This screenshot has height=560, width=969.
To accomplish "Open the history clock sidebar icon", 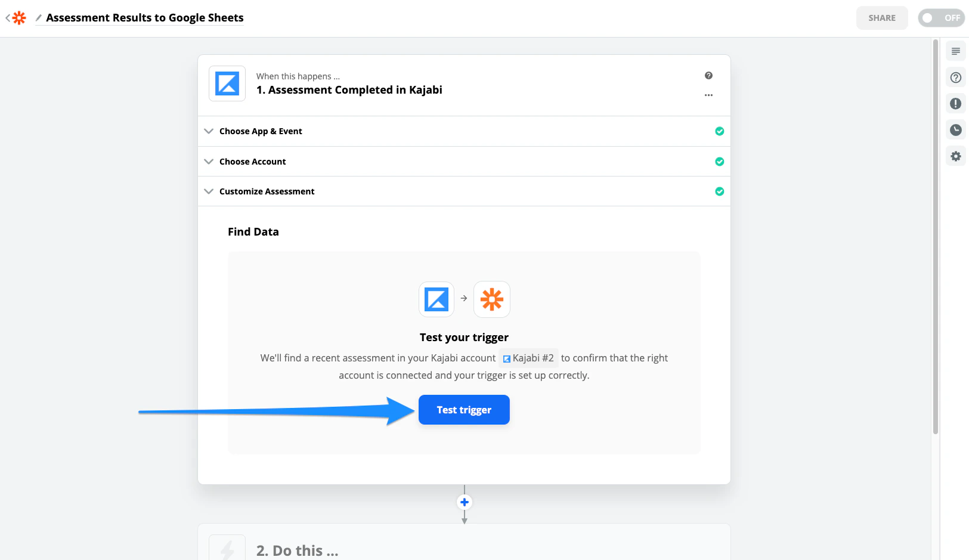I will coord(956,130).
